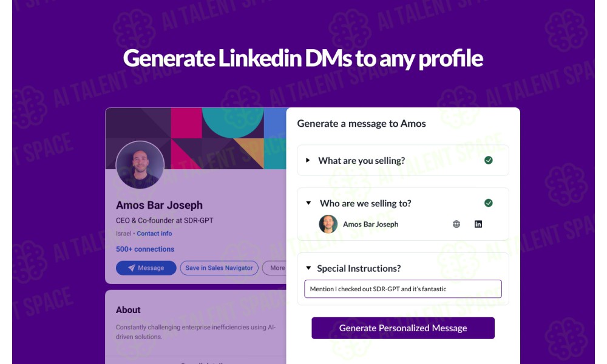Click the blue Message button

coord(146,268)
